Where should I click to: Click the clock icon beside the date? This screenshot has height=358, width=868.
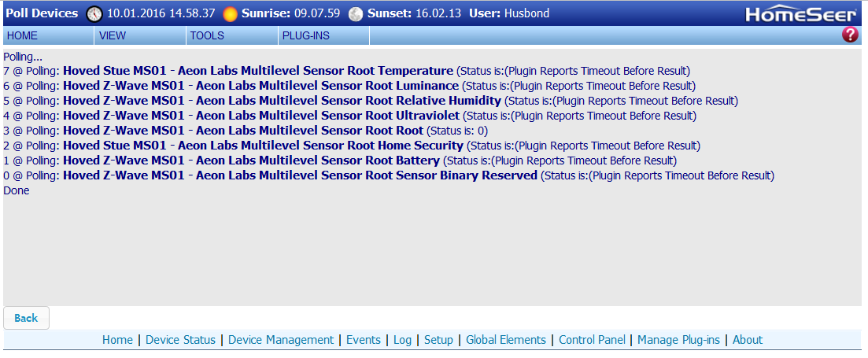tap(94, 14)
